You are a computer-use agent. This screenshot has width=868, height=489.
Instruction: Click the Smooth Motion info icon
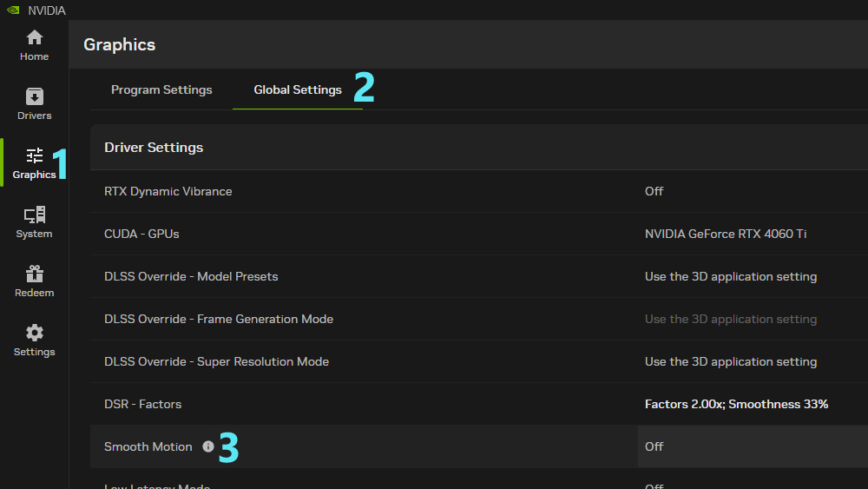(208, 446)
